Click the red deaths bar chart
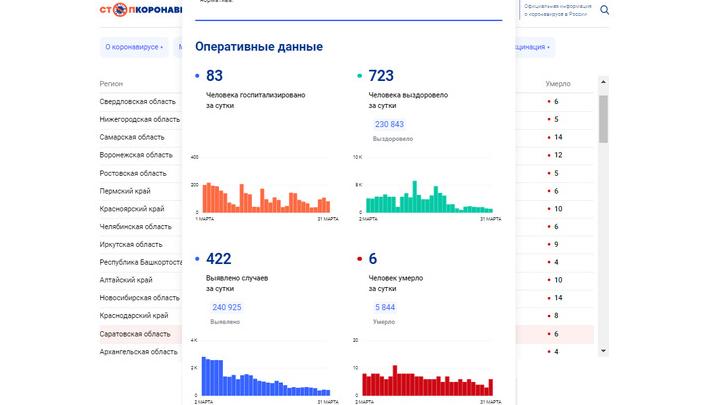The image size is (720, 405). tap(425, 382)
